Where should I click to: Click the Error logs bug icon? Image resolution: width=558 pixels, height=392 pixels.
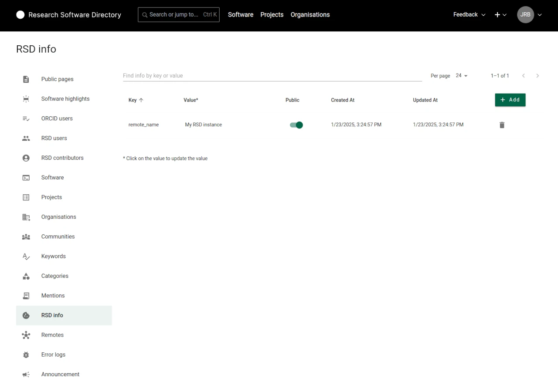click(26, 355)
